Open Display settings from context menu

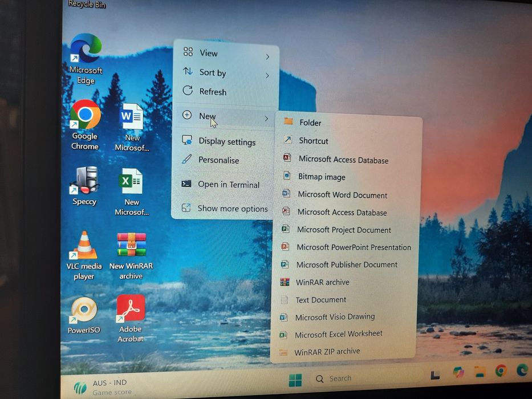click(224, 141)
